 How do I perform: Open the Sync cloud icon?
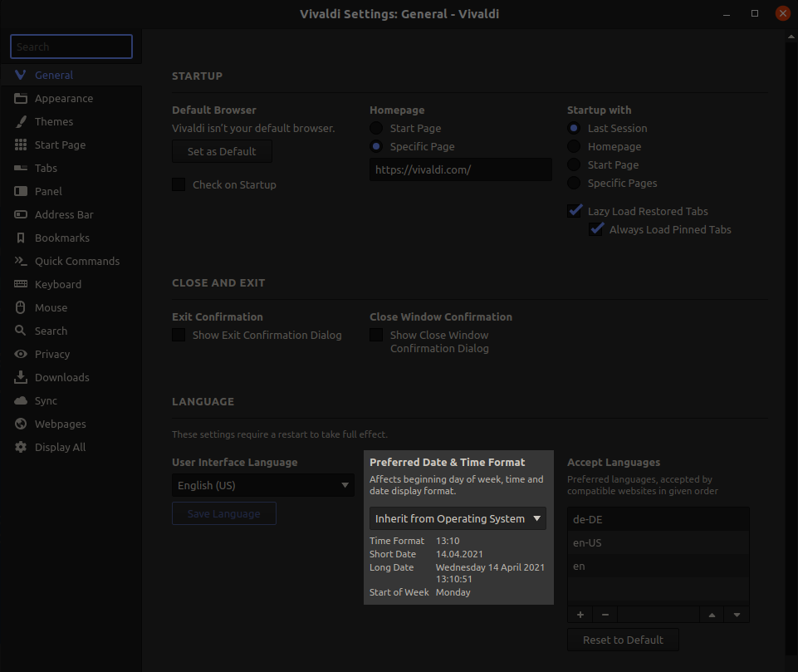pyautogui.click(x=21, y=401)
